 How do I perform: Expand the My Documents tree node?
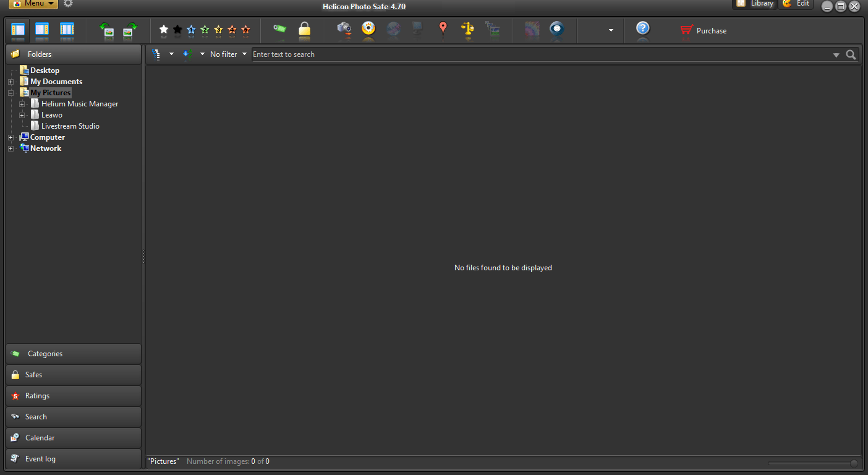(x=11, y=82)
